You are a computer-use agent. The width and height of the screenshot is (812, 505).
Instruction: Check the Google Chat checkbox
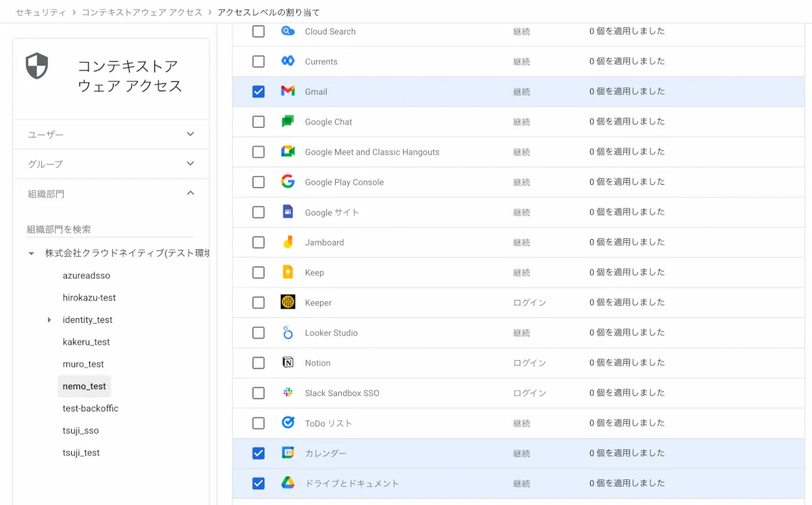coord(258,122)
